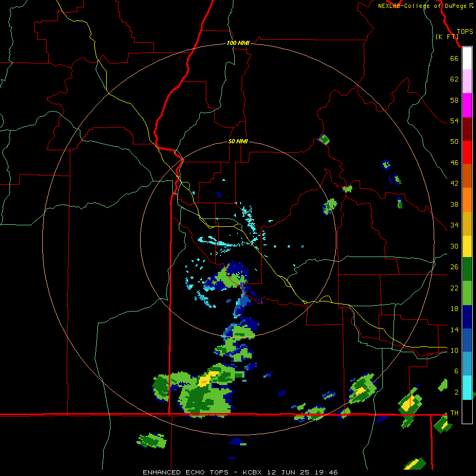476x476 pixels.
Task: Click the dark green 26 kft legend swatch
Action: [x=467, y=269]
